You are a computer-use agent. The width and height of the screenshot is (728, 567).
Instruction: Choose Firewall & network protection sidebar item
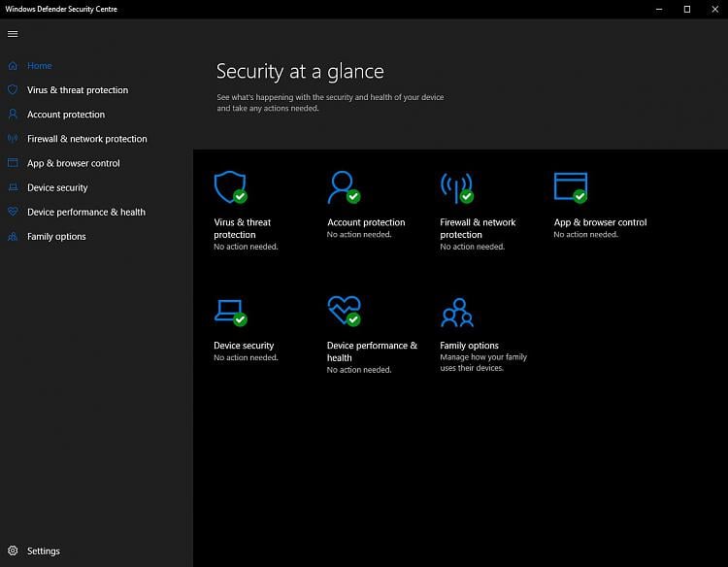(x=87, y=139)
